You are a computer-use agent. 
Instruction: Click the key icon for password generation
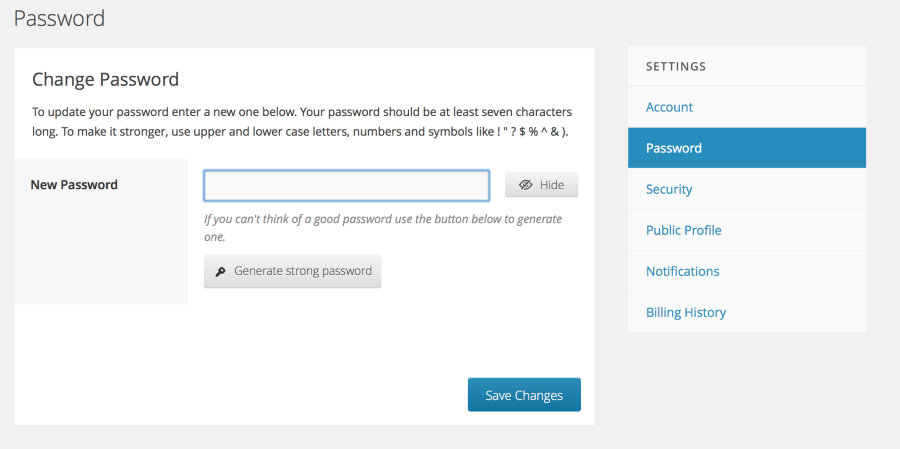coord(220,271)
